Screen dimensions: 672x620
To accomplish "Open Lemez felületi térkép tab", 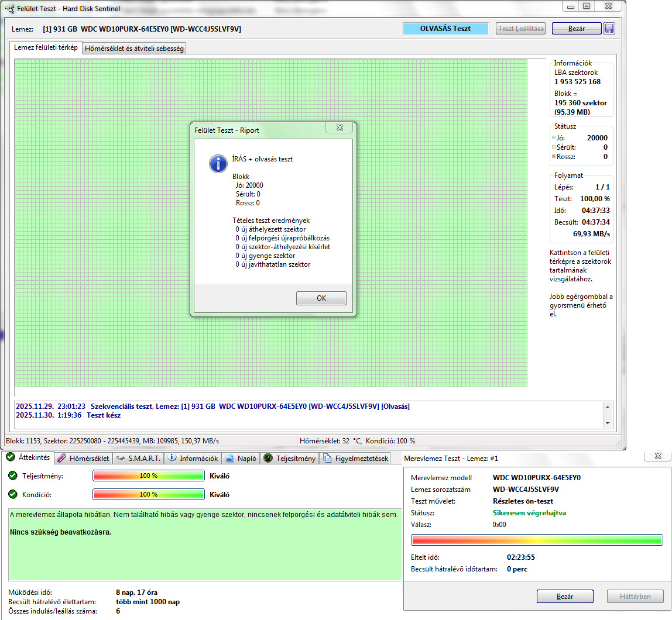I will click(x=46, y=47).
